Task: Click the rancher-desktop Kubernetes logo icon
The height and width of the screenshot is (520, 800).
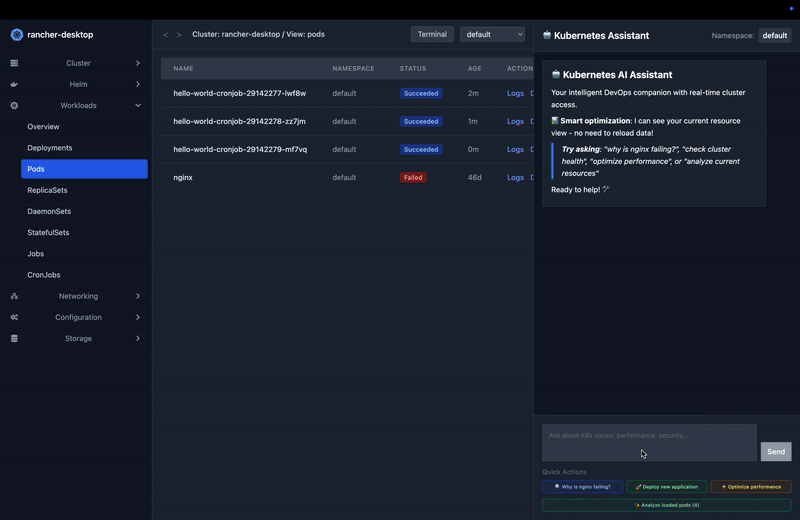Action: [17, 35]
